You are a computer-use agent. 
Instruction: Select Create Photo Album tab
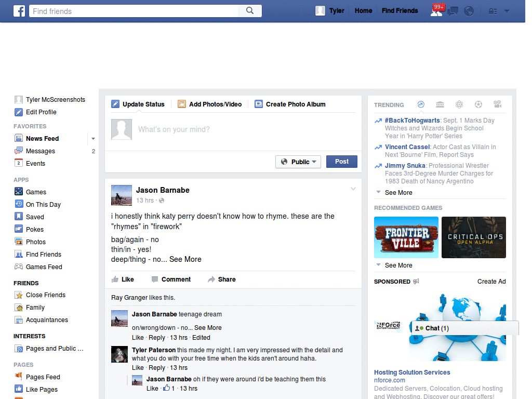pos(290,104)
